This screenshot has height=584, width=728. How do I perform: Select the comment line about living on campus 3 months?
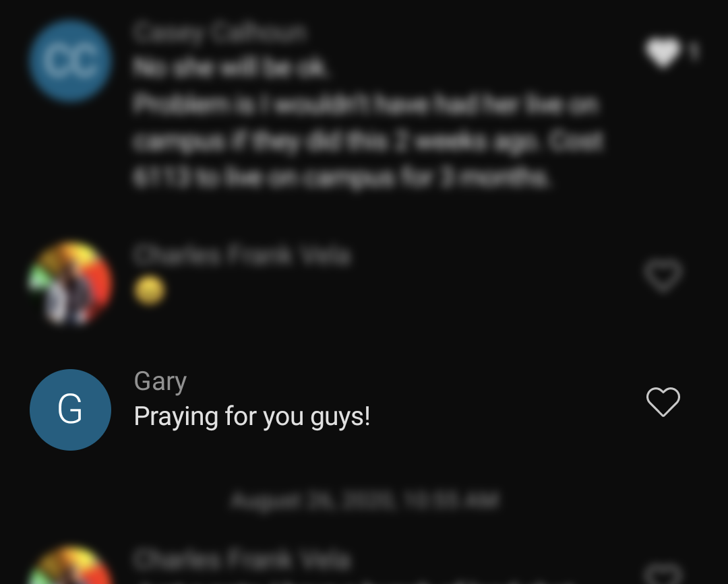point(341,178)
